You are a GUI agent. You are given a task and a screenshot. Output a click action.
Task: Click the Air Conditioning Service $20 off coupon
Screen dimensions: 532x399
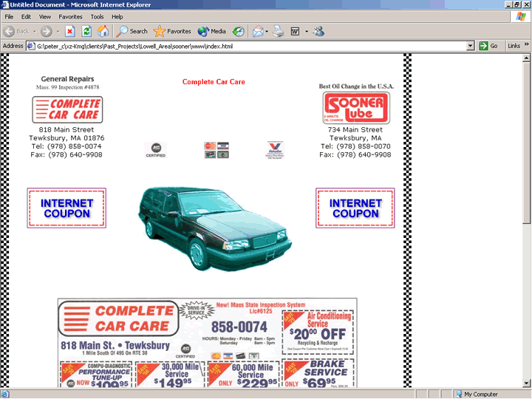point(318,332)
